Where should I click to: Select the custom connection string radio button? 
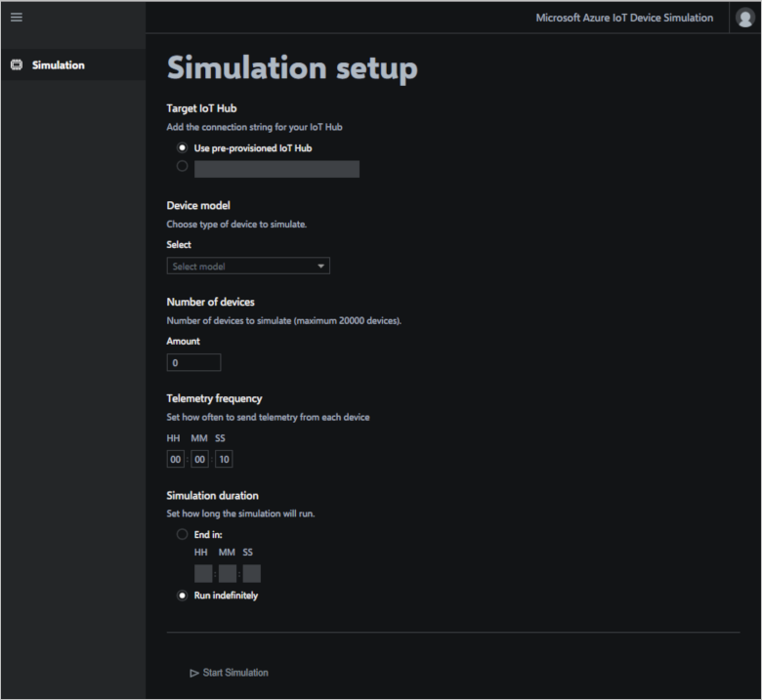pyautogui.click(x=183, y=166)
